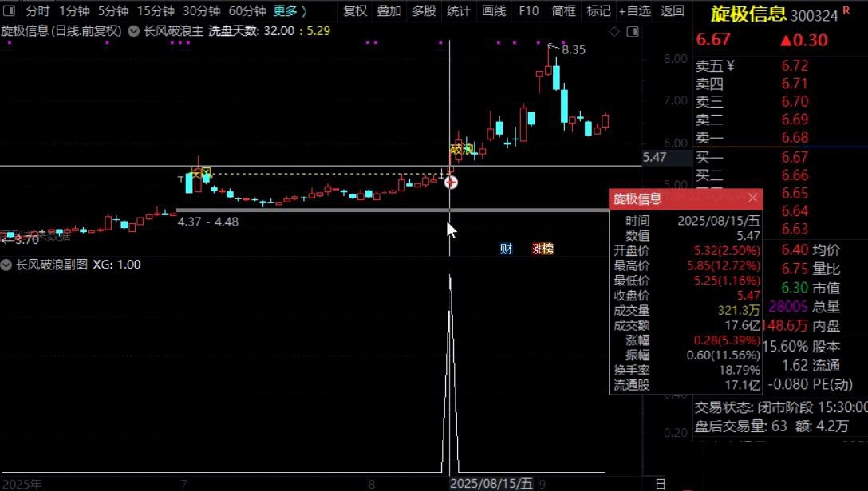Select the 买二 6.66 order row

pyautogui.click(x=780, y=175)
